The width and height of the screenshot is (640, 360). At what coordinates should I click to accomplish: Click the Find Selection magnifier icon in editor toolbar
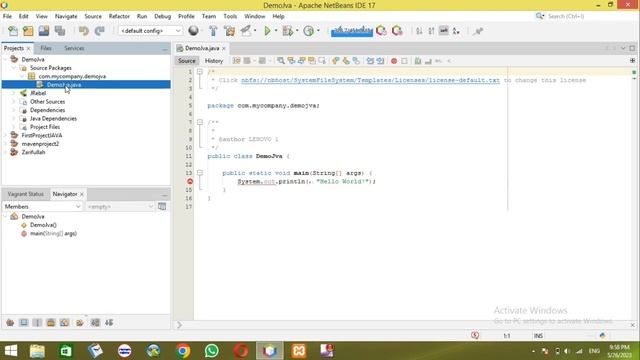(281, 61)
